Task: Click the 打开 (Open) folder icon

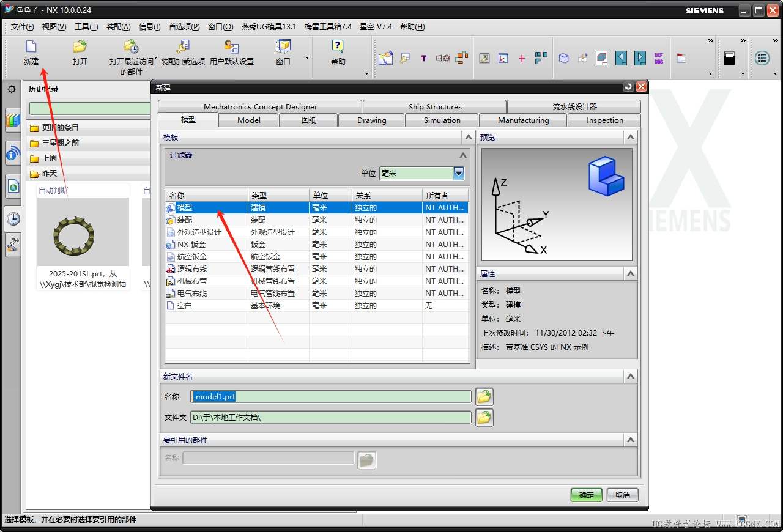Action: coord(80,46)
